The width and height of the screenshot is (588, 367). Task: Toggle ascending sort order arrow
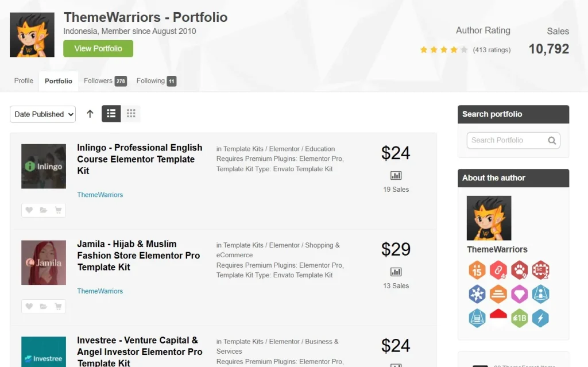[x=90, y=114]
